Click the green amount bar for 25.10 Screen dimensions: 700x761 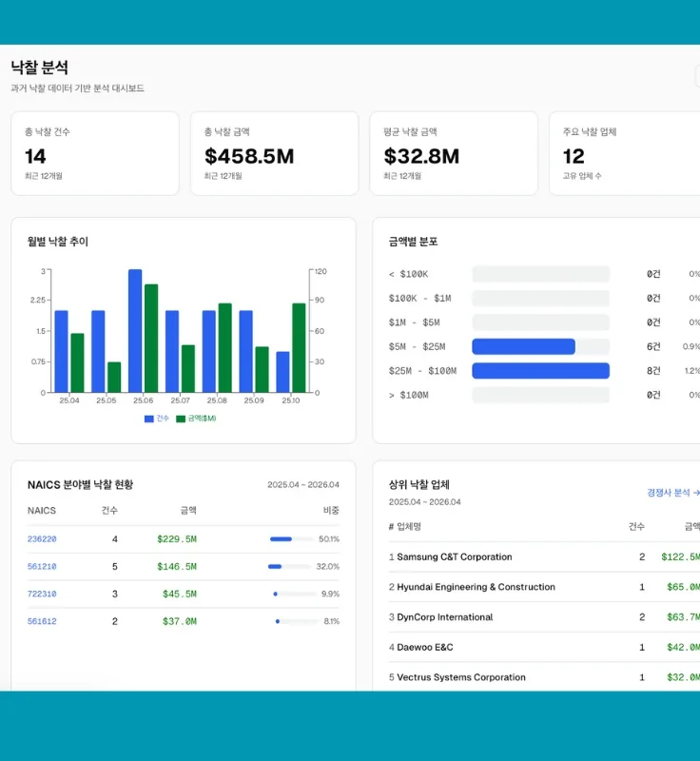(x=299, y=348)
